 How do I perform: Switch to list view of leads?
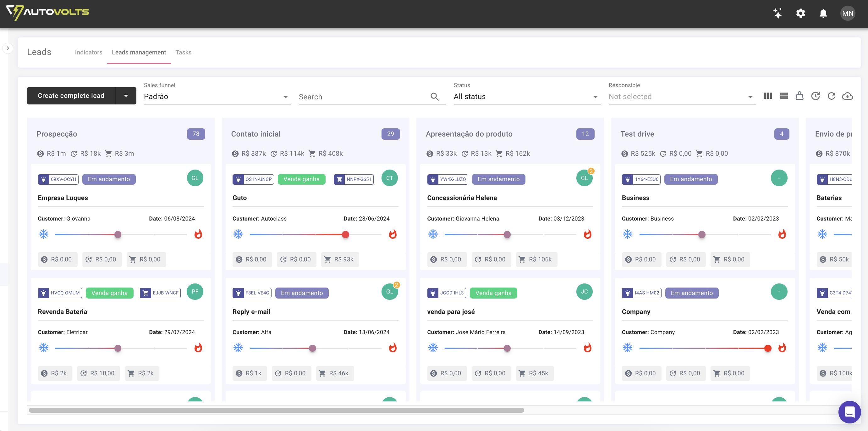point(784,96)
